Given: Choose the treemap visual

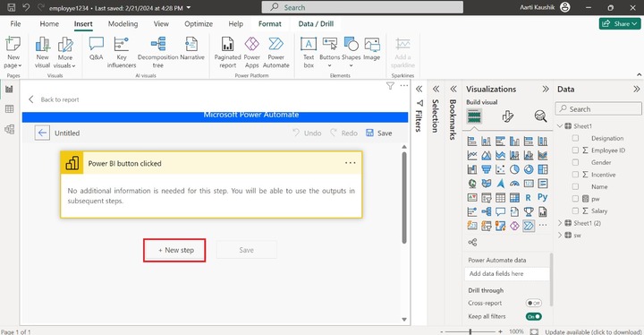Looking at the screenshot, I should click(543, 169).
